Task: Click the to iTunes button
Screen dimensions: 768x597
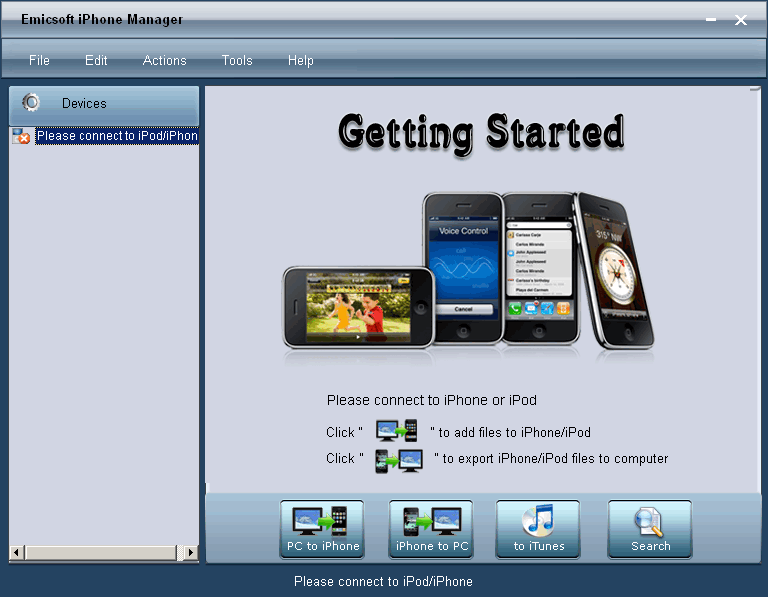Action: pyautogui.click(x=538, y=529)
